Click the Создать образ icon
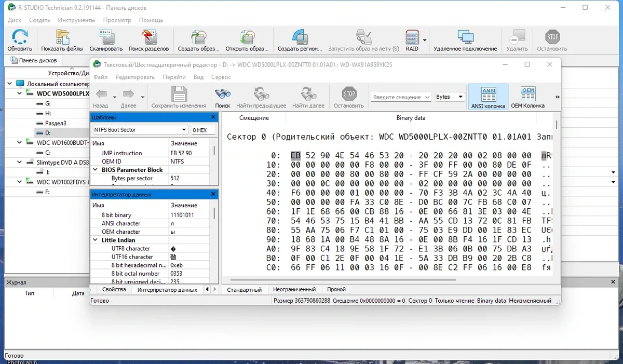The image size is (623, 364). (199, 37)
